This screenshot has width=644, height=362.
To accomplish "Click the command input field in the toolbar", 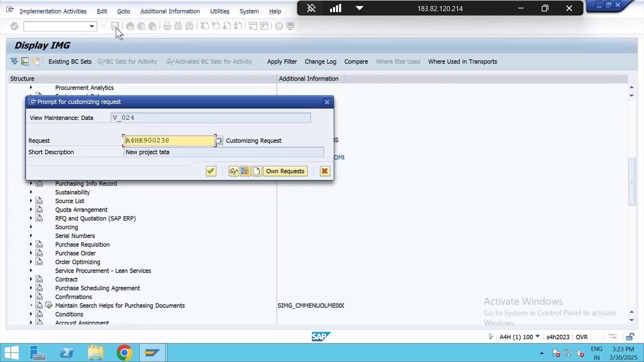I will pos(56,26).
